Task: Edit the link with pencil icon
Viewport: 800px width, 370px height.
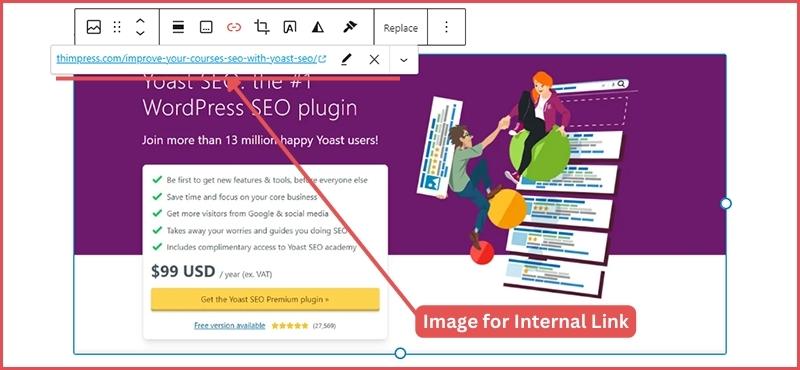Action: pos(346,60)
